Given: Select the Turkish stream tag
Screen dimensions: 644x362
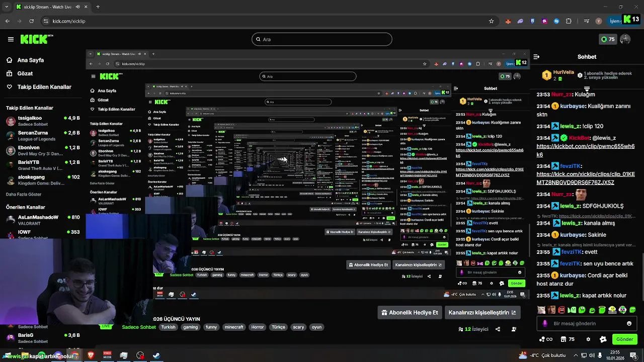Looking at the screenshot, I should tap(168, 327).
